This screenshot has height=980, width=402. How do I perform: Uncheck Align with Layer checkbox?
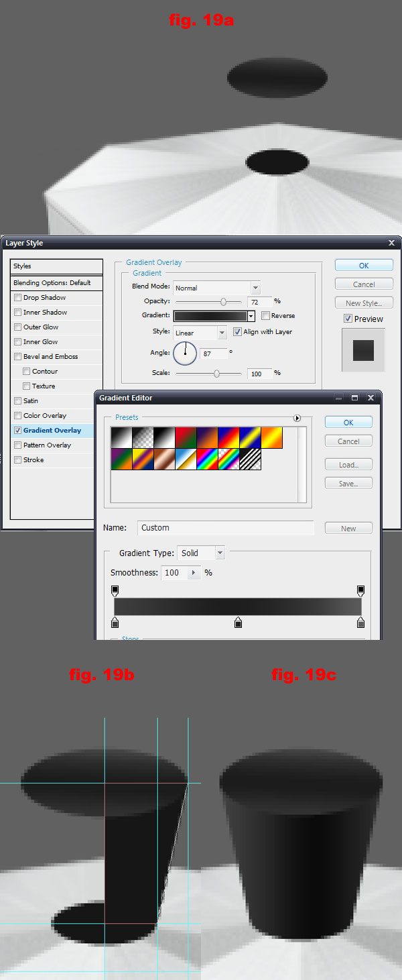coord(237,332)
